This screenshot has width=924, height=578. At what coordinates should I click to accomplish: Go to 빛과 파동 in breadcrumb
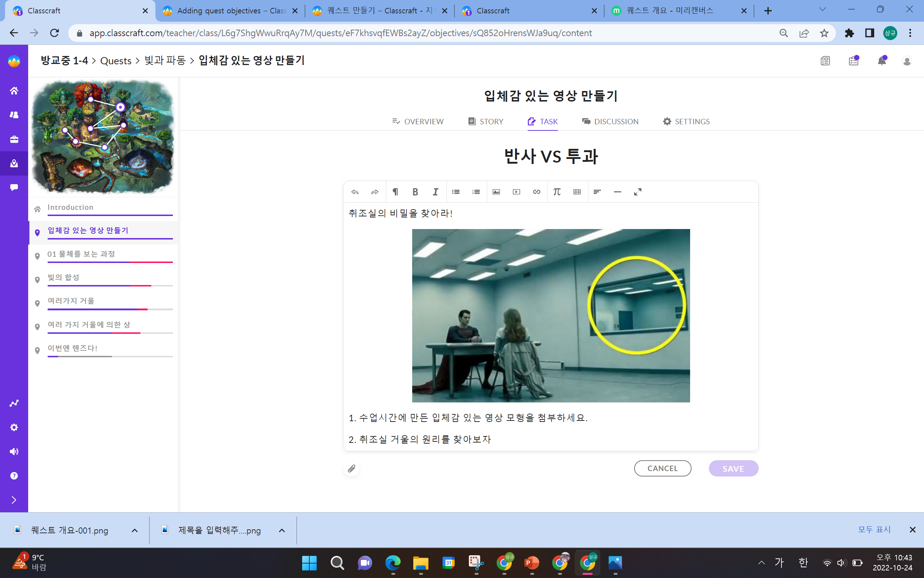click(x=165, y=60)
